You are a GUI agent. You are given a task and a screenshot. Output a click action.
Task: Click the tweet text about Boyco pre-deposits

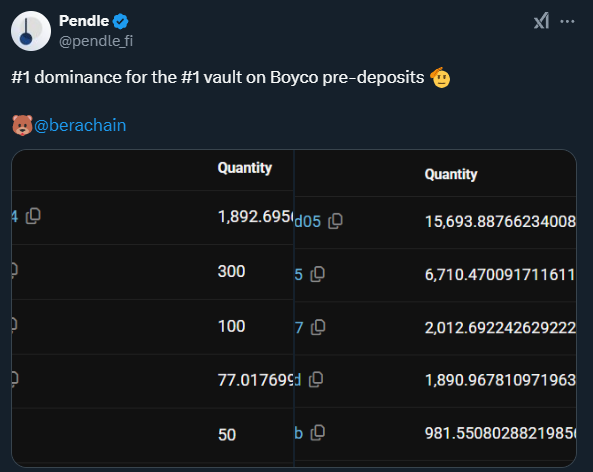pos(231,78)
